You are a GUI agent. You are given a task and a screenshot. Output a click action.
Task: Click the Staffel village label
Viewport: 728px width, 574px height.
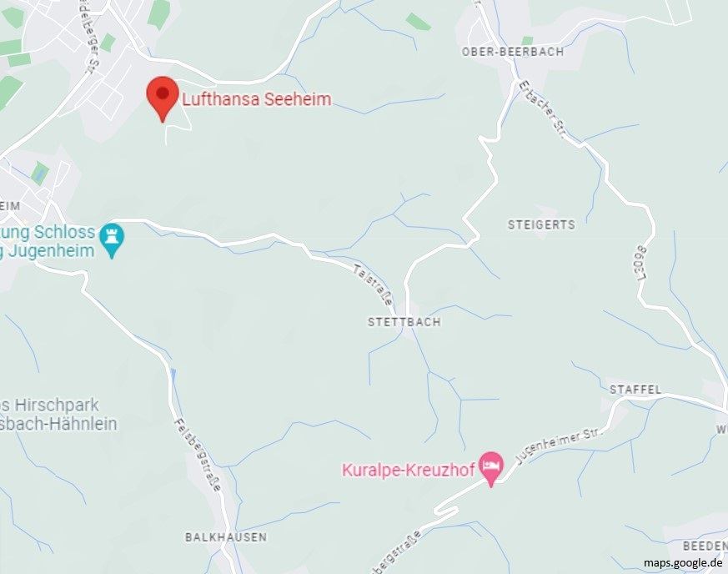click(635, 390)
